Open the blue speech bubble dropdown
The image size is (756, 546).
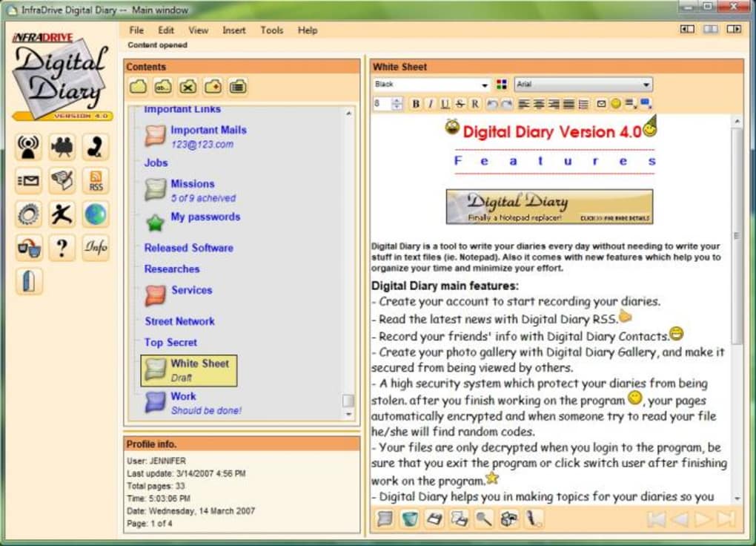coord(646,103)
